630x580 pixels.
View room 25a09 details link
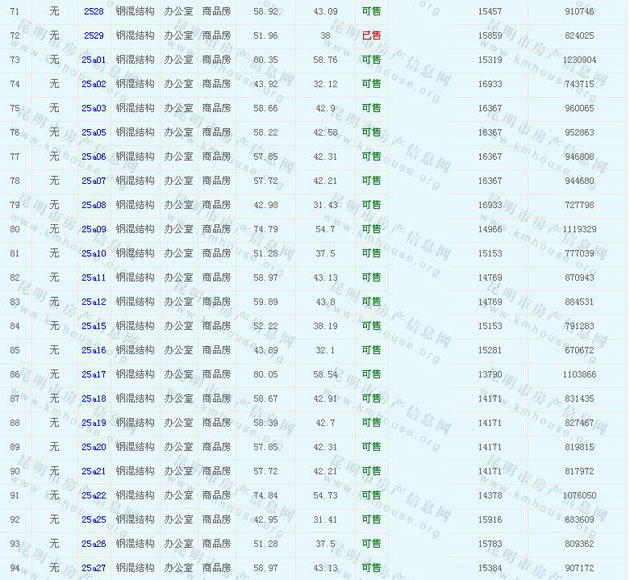coord(94,229)
